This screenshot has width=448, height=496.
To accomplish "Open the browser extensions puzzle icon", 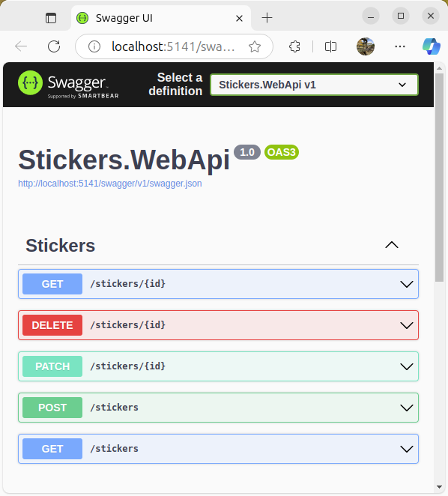I will click(294, 46).
